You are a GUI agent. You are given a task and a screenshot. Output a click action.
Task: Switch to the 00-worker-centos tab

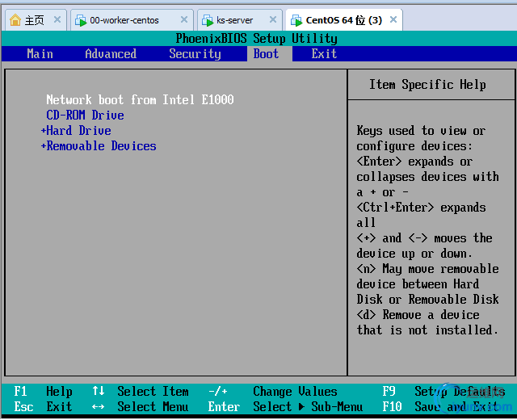[x=132, y=20]
